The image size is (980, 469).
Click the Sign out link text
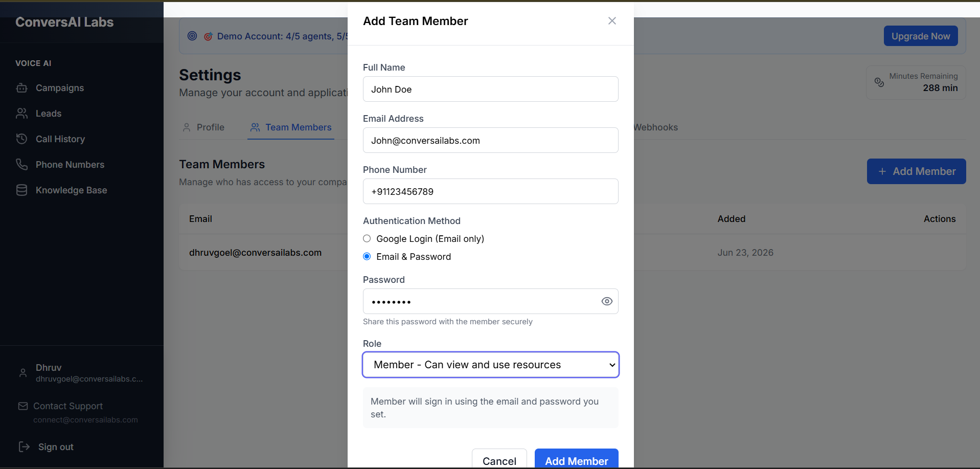tap(56, 447)
